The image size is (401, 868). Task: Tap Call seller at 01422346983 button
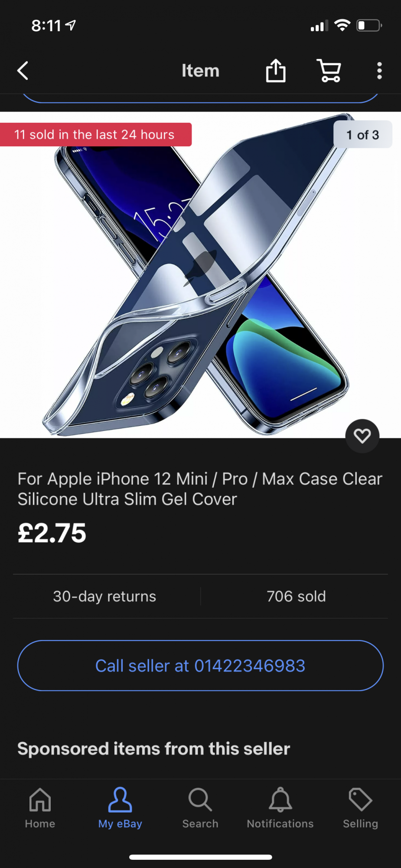pyautogui.click(x=200, y=666)
